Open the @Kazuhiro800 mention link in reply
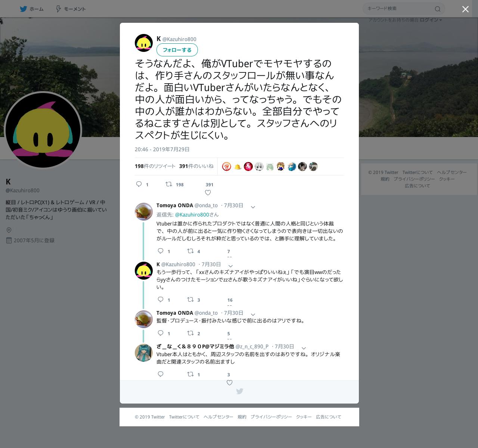 tap(192, 215)
